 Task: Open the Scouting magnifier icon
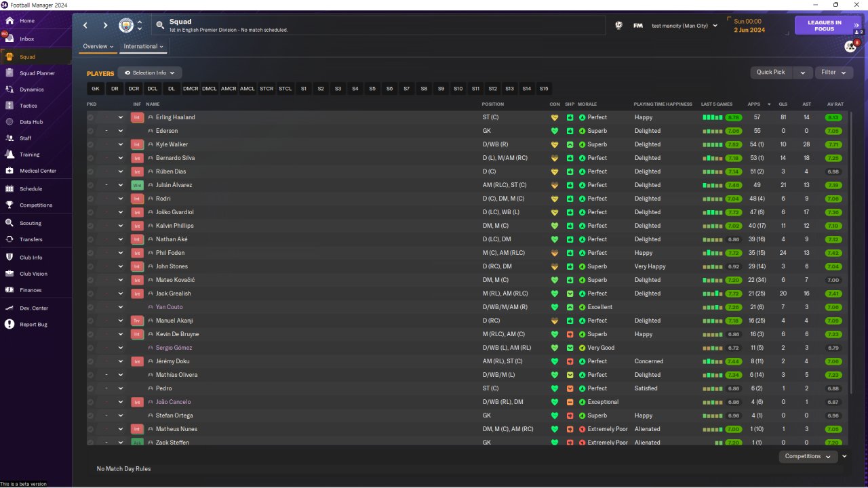(x=9, y=223)
